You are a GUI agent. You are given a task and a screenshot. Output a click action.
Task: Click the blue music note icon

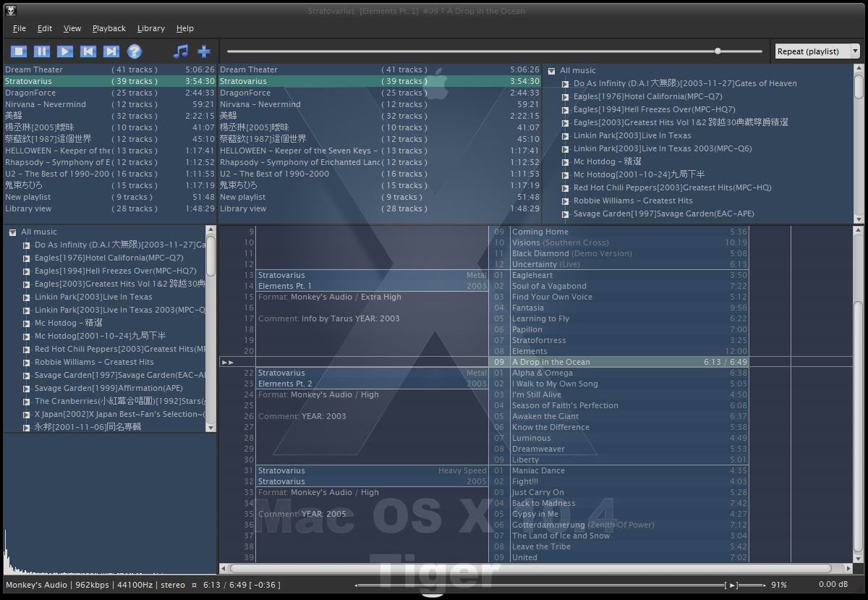(x=181, y=51)
